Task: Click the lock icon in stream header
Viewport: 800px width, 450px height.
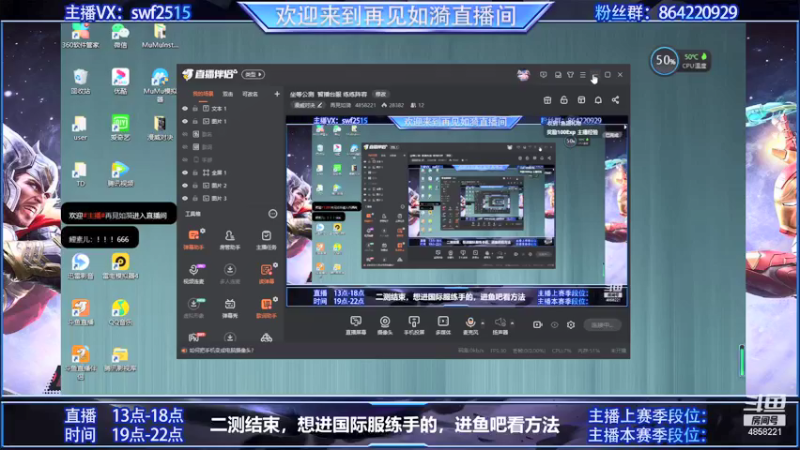Action: [x=564, y=100]
